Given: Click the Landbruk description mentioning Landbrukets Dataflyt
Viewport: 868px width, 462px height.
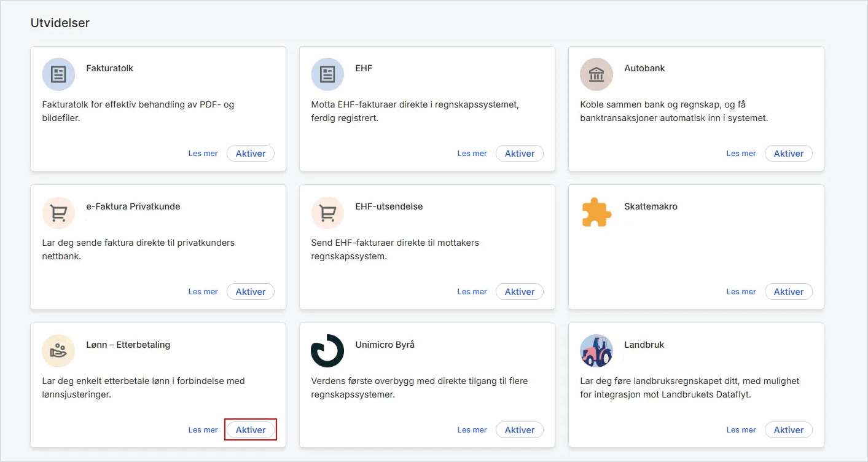Looking at the screenshot, I should [690, 388].
